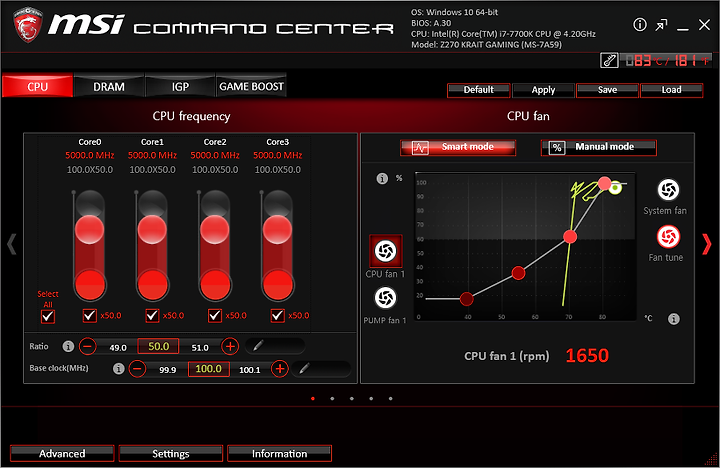This screenshot has height=468, width=720.
Task: Select Smart mode for CPU fan
Action: point(458,147)
